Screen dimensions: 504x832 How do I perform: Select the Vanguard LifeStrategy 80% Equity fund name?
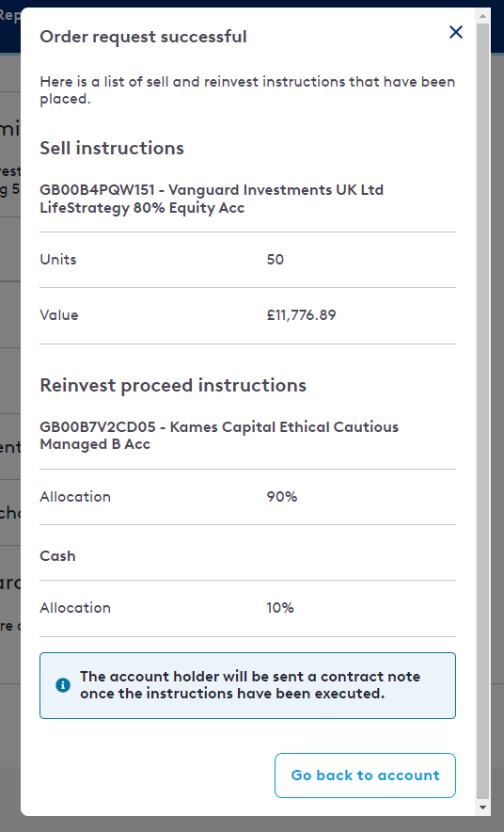click(x=212, y=199)
